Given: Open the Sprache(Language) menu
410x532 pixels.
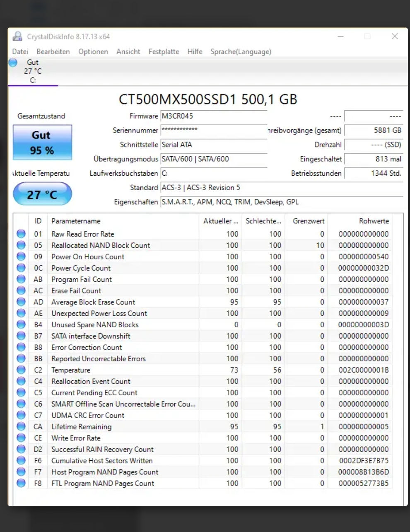Looking at the screenshot, I should pos(241,52).
